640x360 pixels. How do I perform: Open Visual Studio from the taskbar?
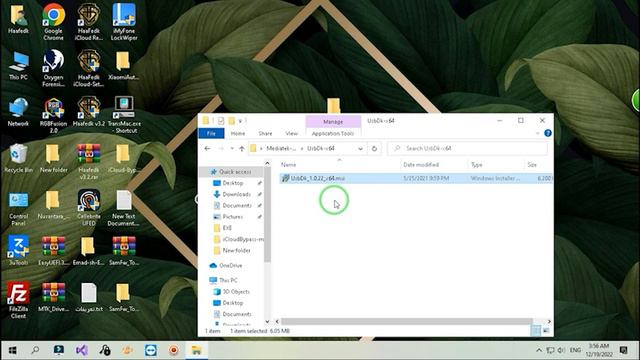click(x=82, y=350)
